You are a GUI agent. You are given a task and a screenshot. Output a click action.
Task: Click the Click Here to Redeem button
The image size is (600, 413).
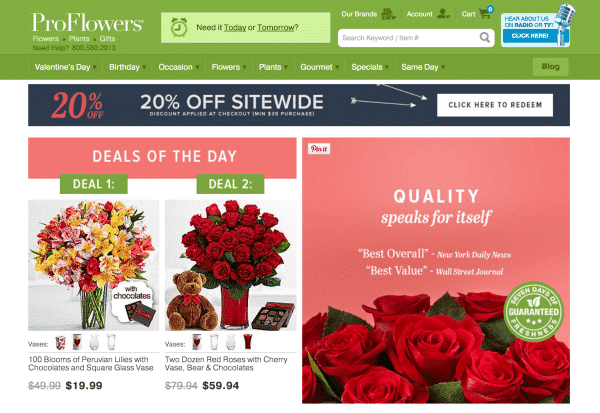[495, 105]
